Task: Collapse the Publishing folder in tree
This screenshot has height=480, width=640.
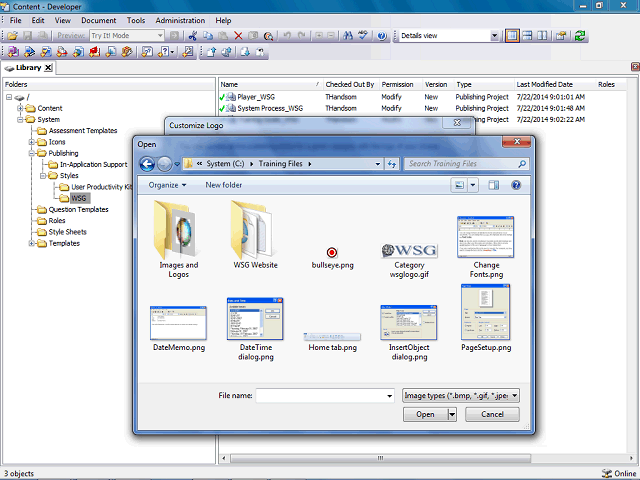Action: tap(31, 153)
